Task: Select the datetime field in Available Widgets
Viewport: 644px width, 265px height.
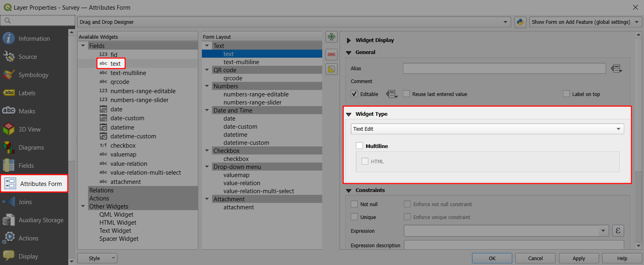Action: pyautogui.click(x=122, y=127)
